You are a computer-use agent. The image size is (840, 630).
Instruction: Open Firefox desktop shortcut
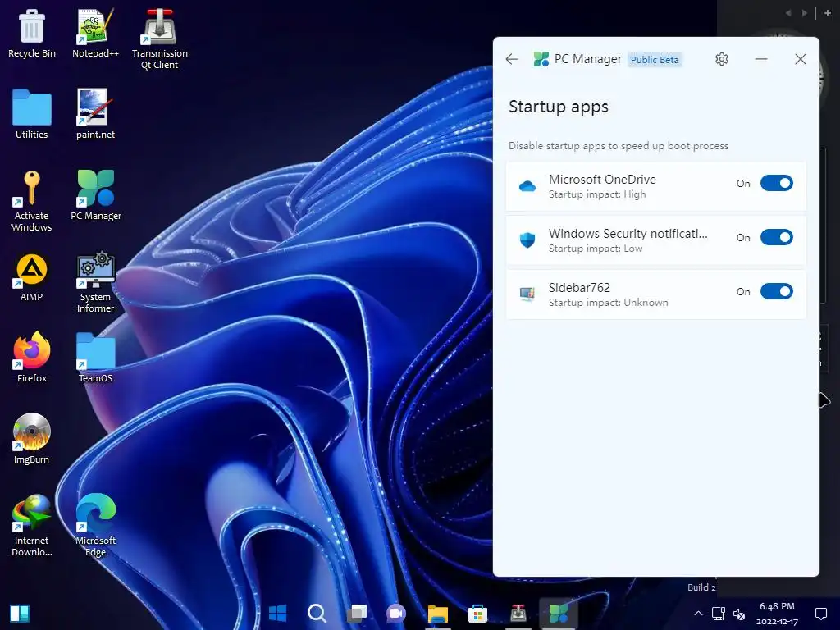coord(32,358)
